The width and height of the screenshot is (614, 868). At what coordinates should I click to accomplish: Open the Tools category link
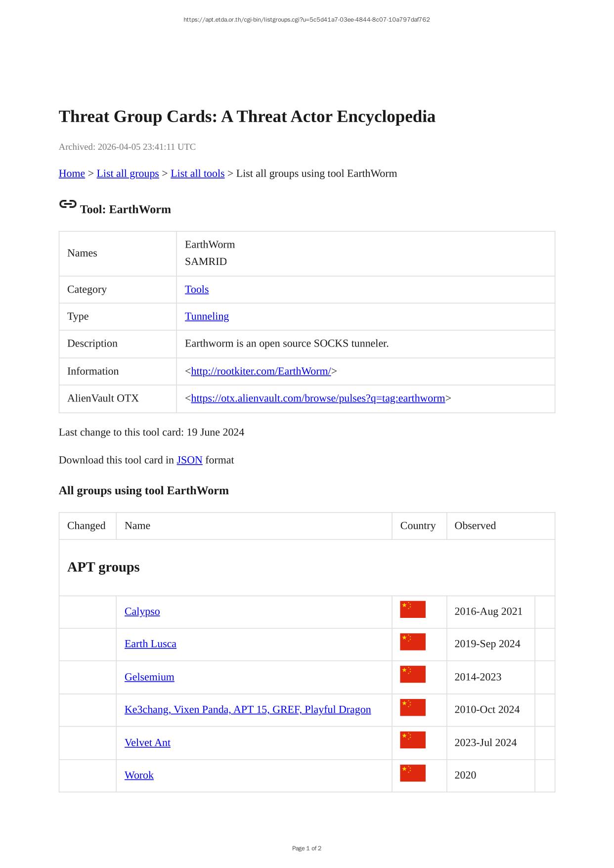pyautogui.click(x=197, y=290)
